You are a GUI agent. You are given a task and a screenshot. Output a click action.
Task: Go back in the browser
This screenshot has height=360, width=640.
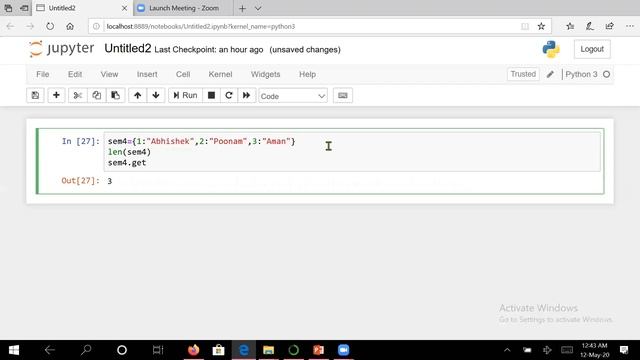(11, 26)
